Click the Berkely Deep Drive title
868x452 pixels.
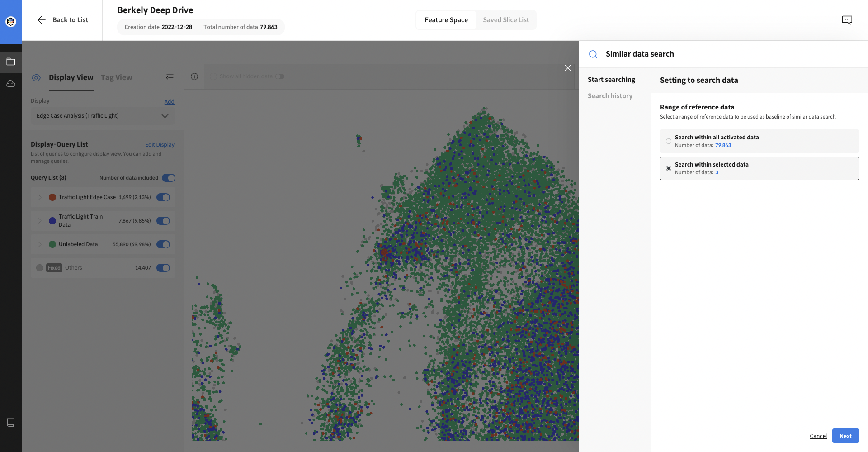[x=155, y=10]
